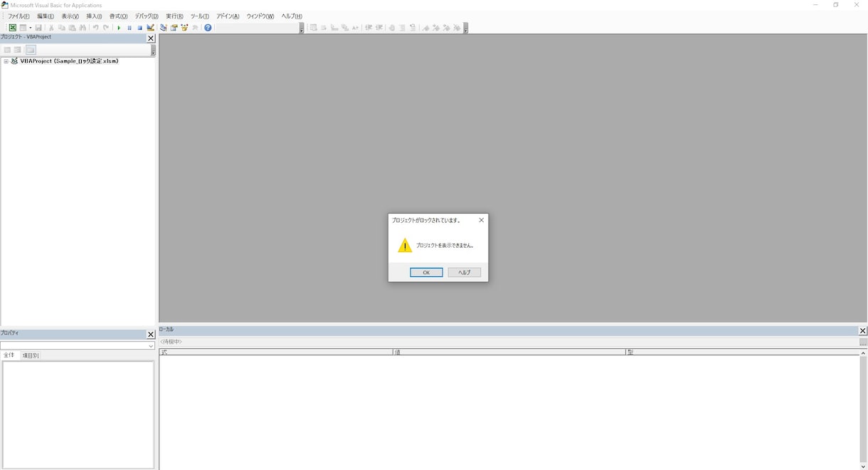Click the Reset (stop) icon
868x470 pixels.
(139, 28)
